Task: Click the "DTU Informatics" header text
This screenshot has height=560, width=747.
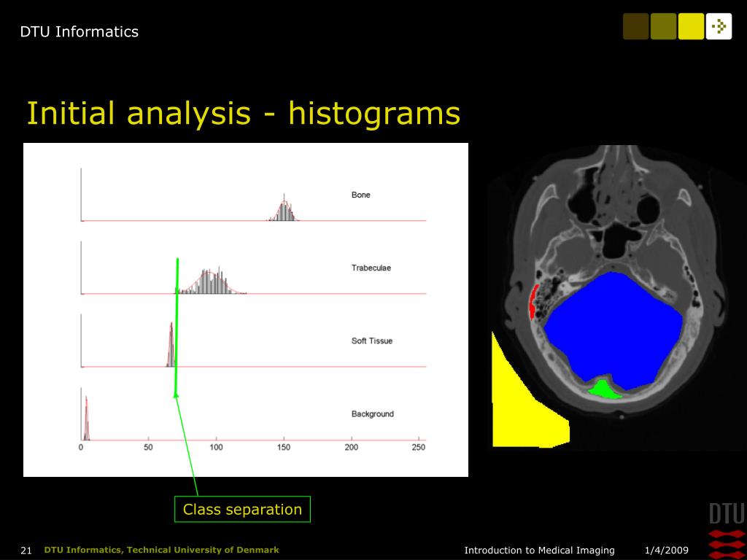Action: pyautogui.click(x=79, y=31)
